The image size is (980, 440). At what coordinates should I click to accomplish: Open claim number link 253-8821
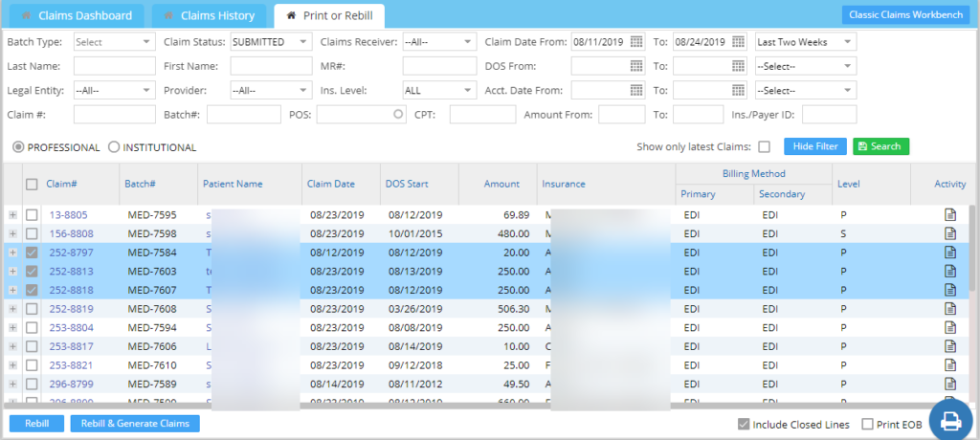[69, 365]
